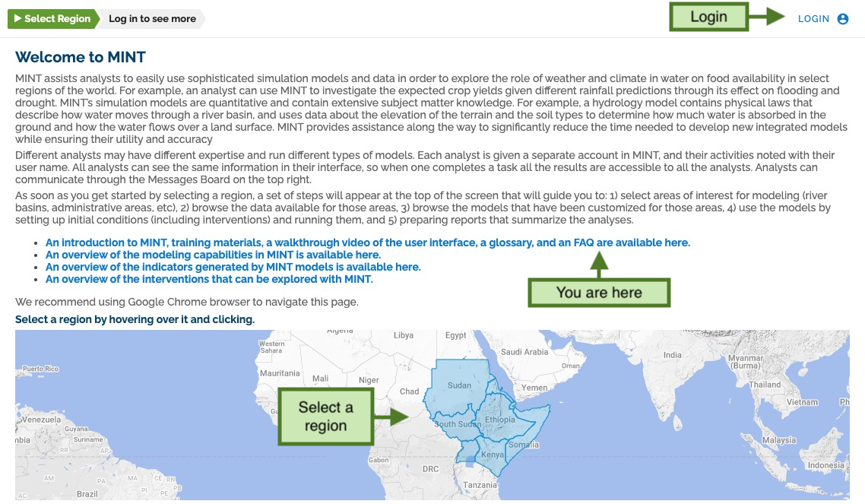865x504 pixels.
Task: Click the Mali label on the map
Action: 320,379
